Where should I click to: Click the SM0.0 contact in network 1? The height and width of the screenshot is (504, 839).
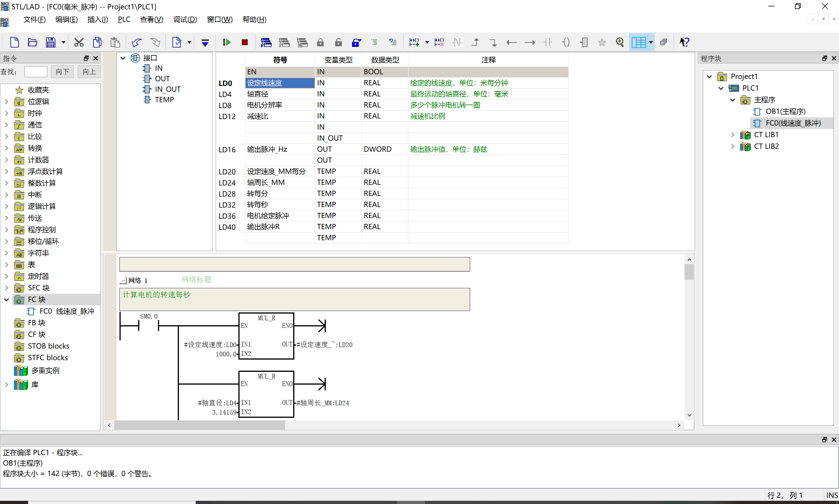point(149,325)
